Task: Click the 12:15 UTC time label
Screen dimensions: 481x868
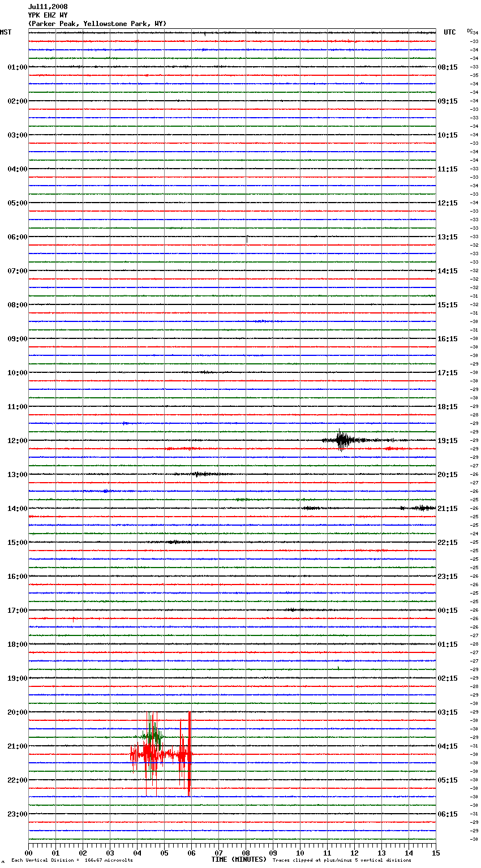Action: coord(448,203)
